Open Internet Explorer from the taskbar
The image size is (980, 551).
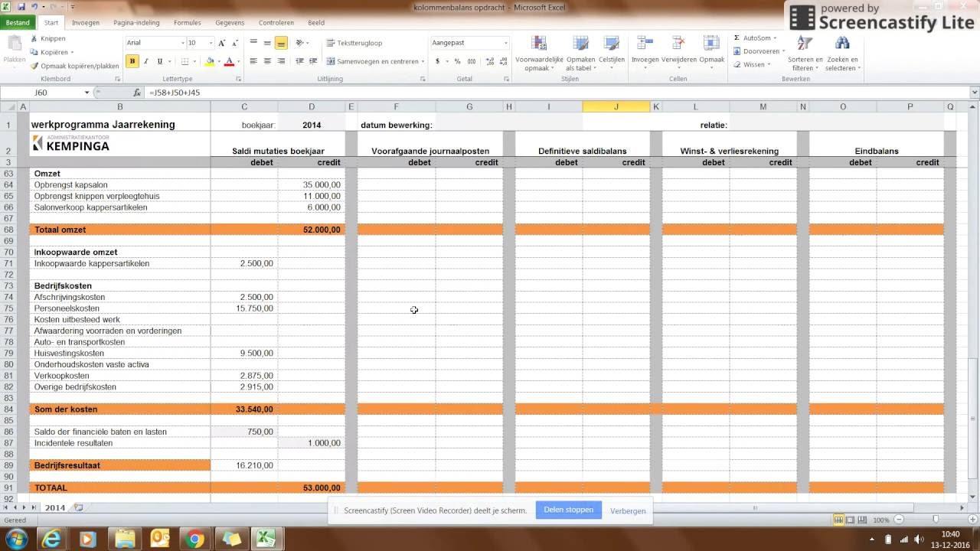click(53, 538)
